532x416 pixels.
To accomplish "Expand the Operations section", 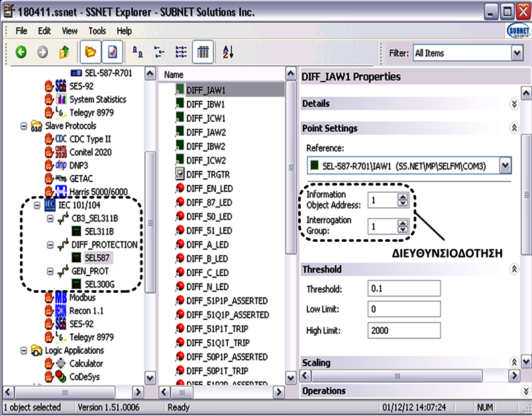I will (x=526, y=391).
